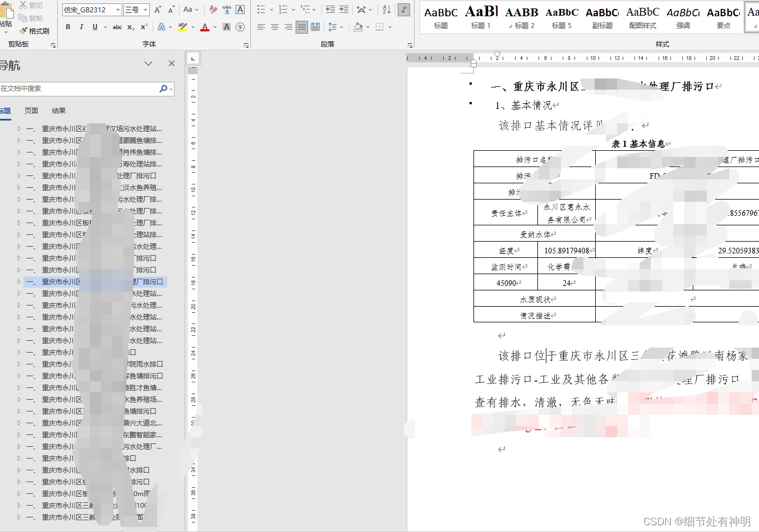The height and width of the screenshot is (532, 759).
Task: Open the highlight color dropdown arrow
Action: click(193, 26)
